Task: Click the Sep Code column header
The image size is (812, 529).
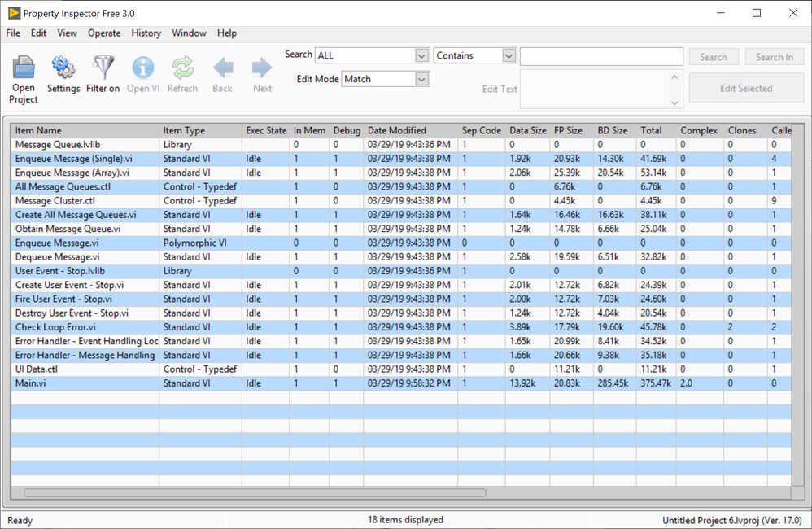Action: 482,130
